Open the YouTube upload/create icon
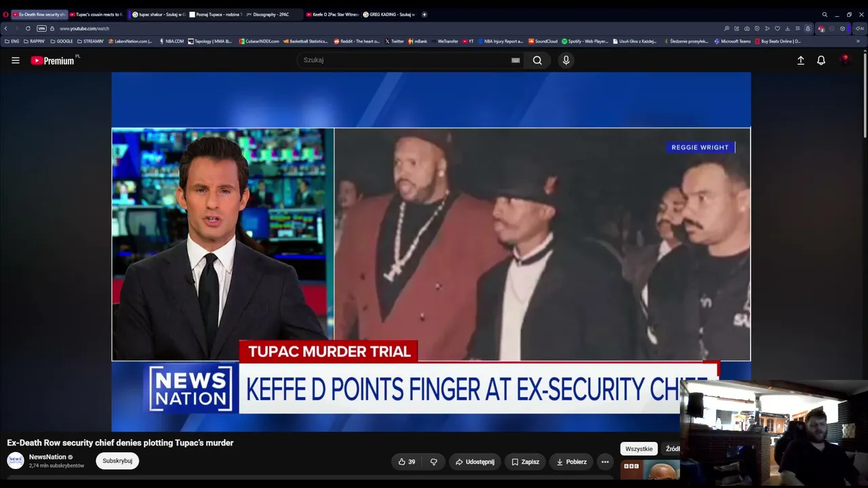 tap(800, 60)
